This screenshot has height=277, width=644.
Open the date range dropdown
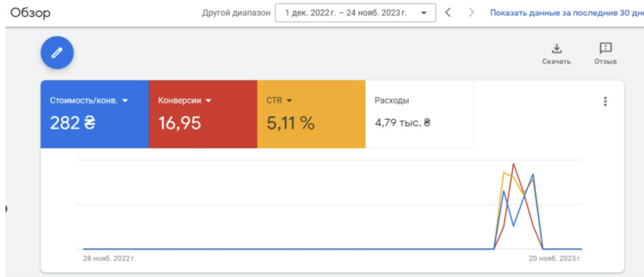tap(355, 13)
